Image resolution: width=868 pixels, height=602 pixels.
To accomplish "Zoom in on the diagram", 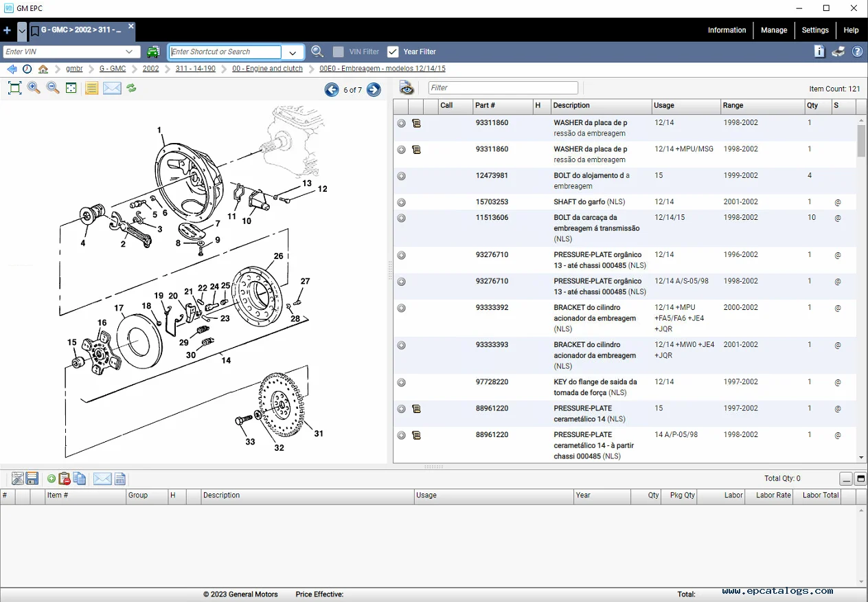I will [34, 88].
